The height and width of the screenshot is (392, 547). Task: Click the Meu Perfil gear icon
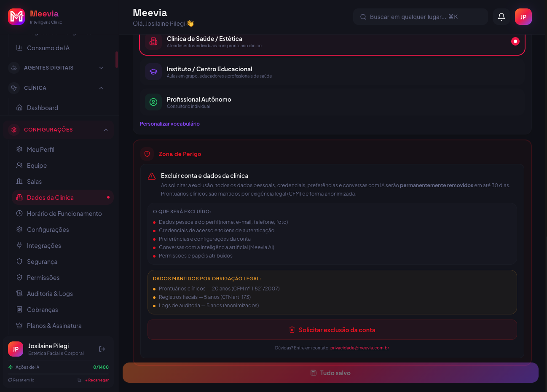click(x=19, y=149)
